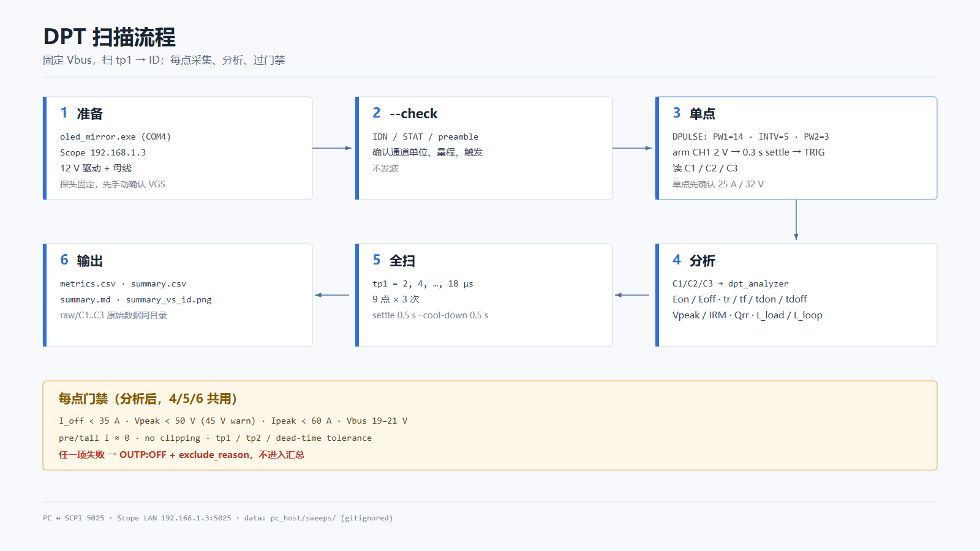Click note '单点先确认 25 A / 32 V'
This screenshot has width=980, height=551.
718,184
